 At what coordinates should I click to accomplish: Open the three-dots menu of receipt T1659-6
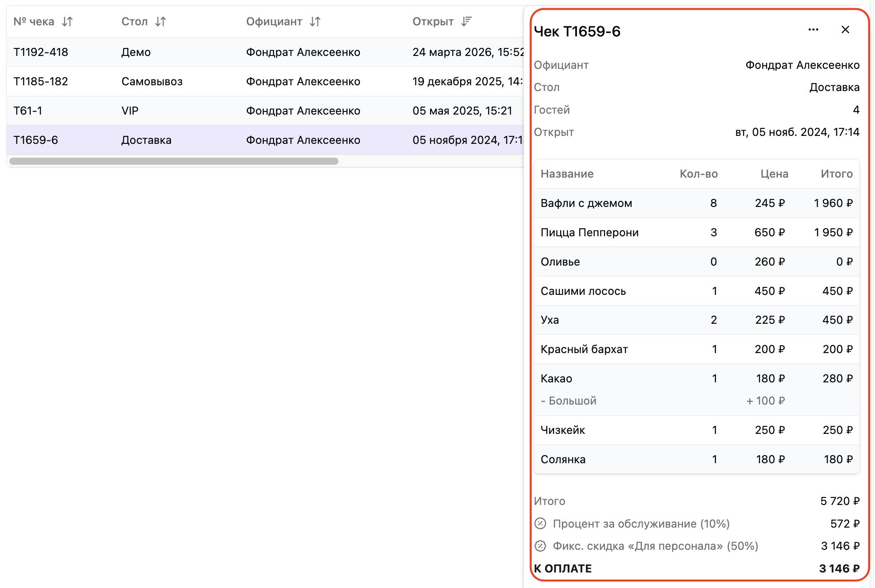813,30
